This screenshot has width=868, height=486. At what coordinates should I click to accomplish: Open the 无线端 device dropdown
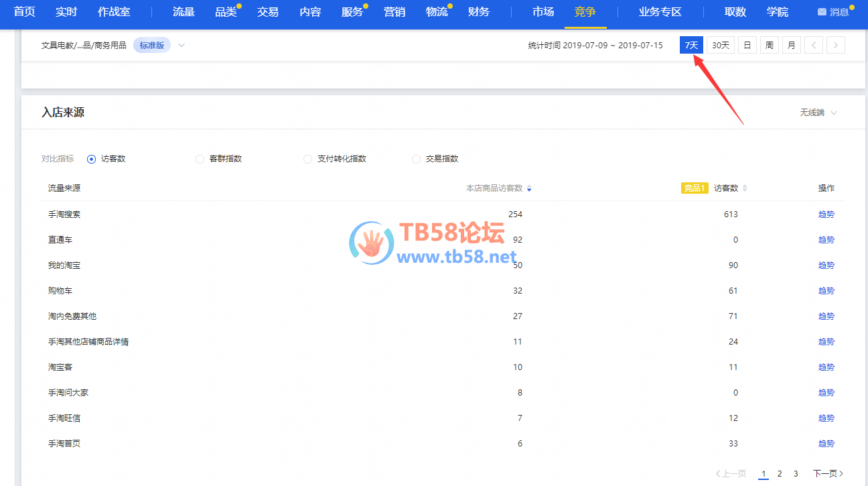(818, 113)
